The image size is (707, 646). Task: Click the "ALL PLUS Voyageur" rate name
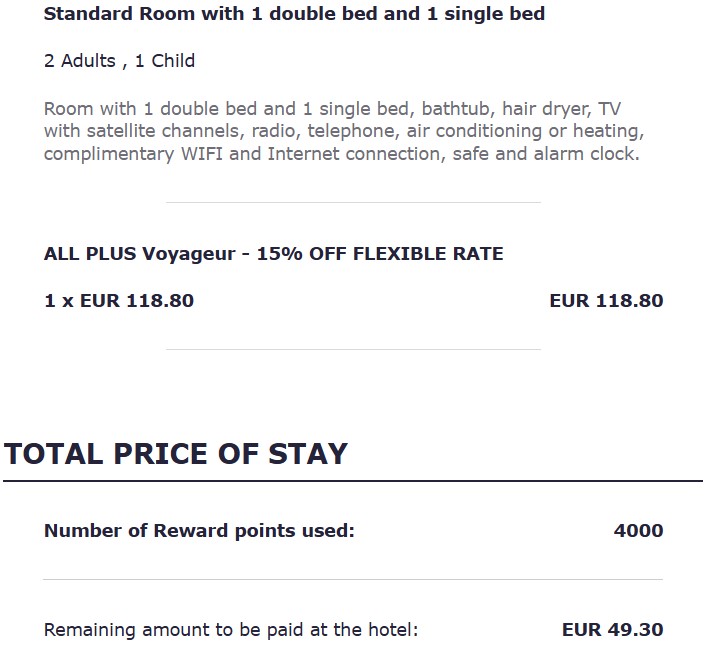coord(138,254)
